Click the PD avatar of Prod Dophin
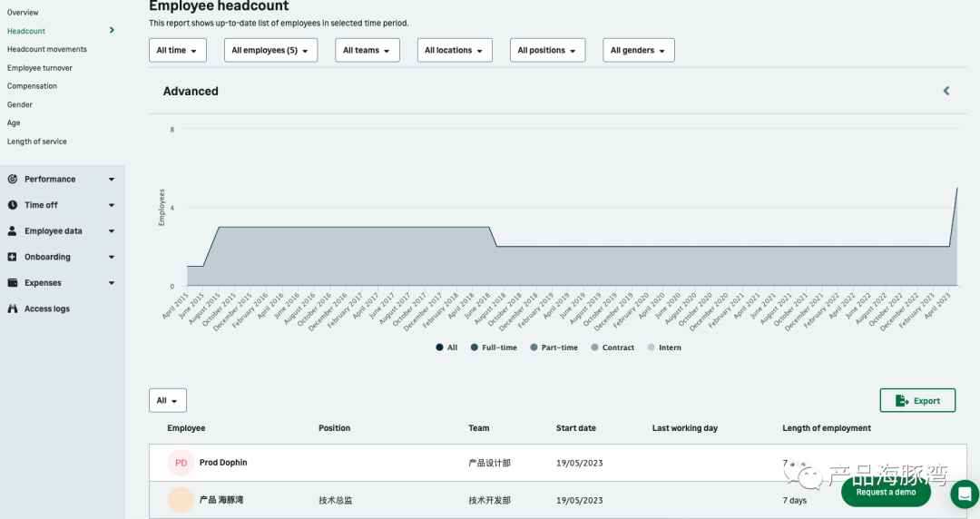Viewport: 980px width, 519px height. pyautogui.click(x=181, y=463)
